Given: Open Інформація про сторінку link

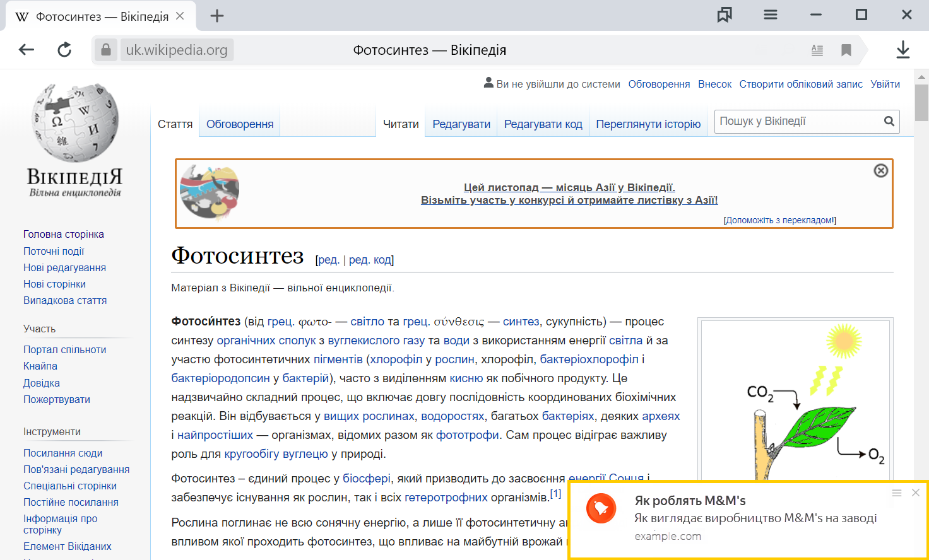Looking at the screenshot, I should [x=61, y=524].
